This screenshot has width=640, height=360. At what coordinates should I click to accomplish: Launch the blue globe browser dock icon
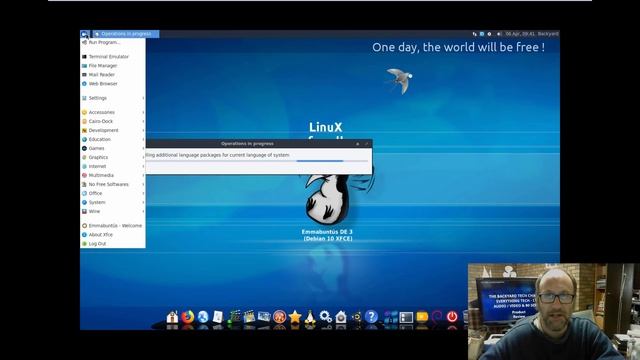(203, 317)
